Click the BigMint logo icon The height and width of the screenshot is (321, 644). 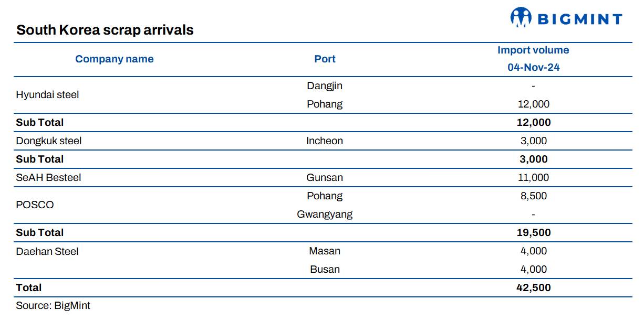(521, 17)
